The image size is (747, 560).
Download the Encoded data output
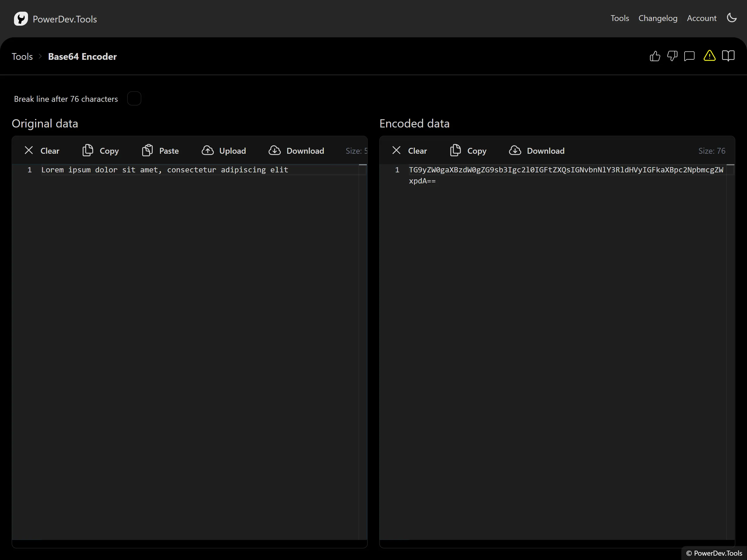coord(537,150)
